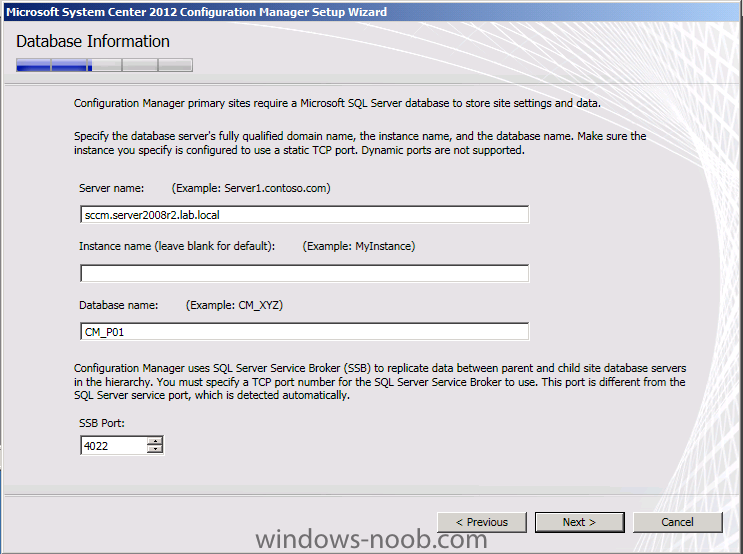Click the '(Example: Server1.contoso.com)' hint
Image resolution: width=743 pixels, height=554 pixels.
point(251,188)
